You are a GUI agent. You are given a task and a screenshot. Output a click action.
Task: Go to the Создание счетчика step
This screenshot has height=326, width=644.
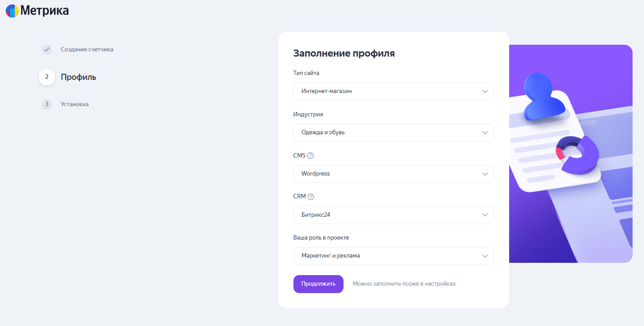coord(87,50)
